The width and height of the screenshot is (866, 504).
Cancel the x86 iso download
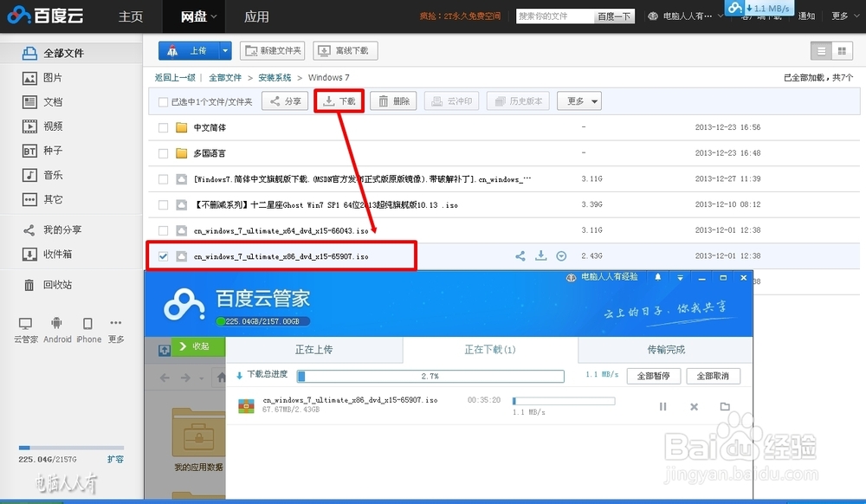[695, 407]
